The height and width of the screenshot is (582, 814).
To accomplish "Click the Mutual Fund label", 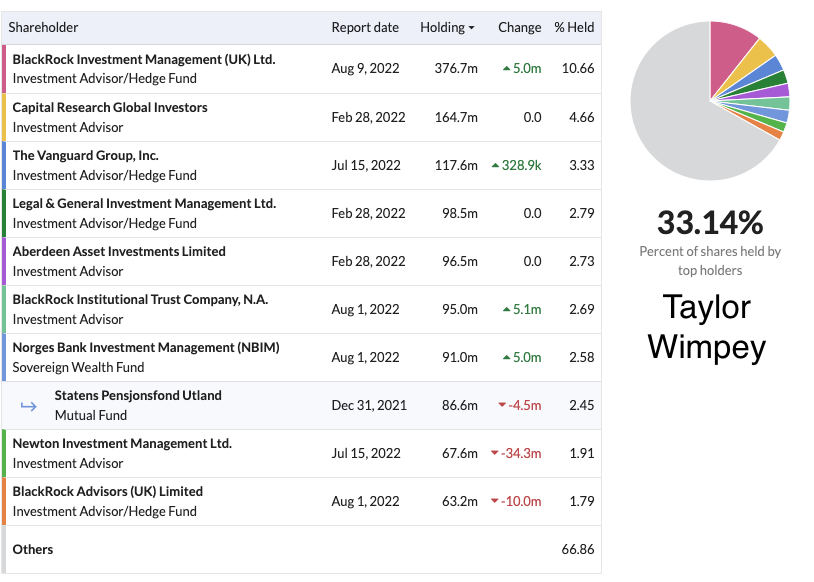I will pos(91,415).
